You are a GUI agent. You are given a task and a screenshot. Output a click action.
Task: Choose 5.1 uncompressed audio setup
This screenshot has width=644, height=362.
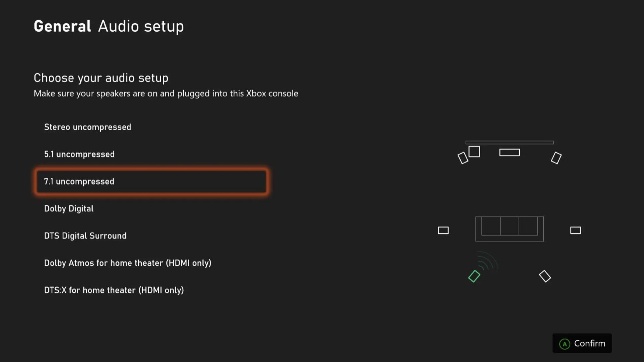(x=79, y=154)
